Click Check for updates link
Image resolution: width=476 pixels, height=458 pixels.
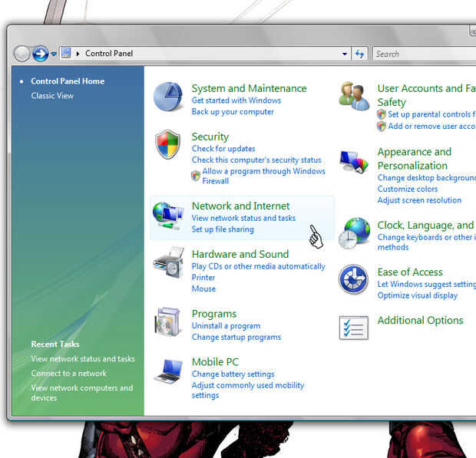coord(223,149)
